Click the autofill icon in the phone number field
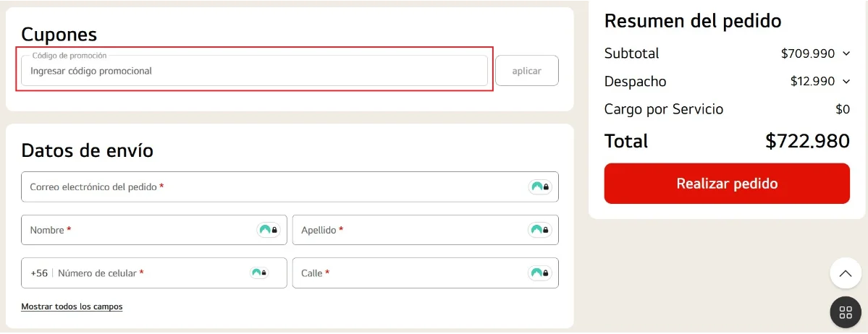Viewport: 868px width, 334px height. click(x=258, y=273)
